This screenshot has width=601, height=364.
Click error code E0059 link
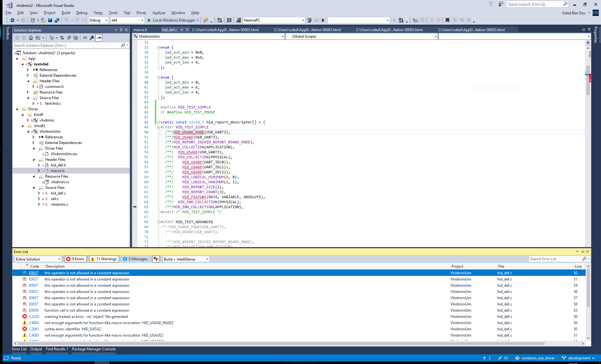coord(34,310)
